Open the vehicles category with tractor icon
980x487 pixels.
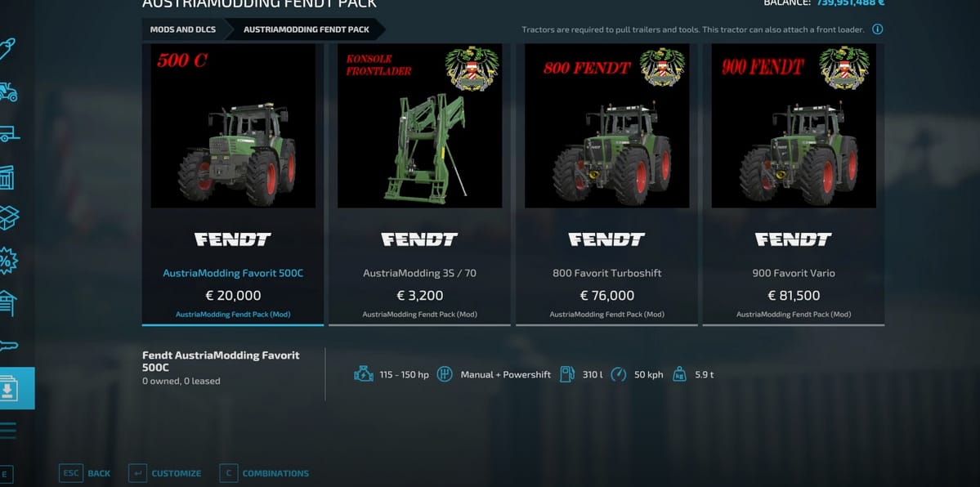tap(8, 92)
